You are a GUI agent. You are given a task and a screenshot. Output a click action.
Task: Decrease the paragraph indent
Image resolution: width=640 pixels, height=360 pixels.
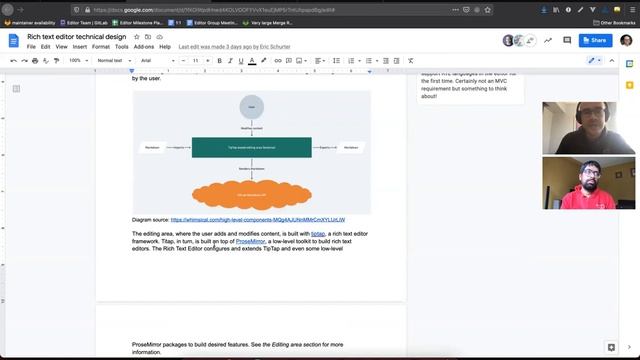[386, 61]
